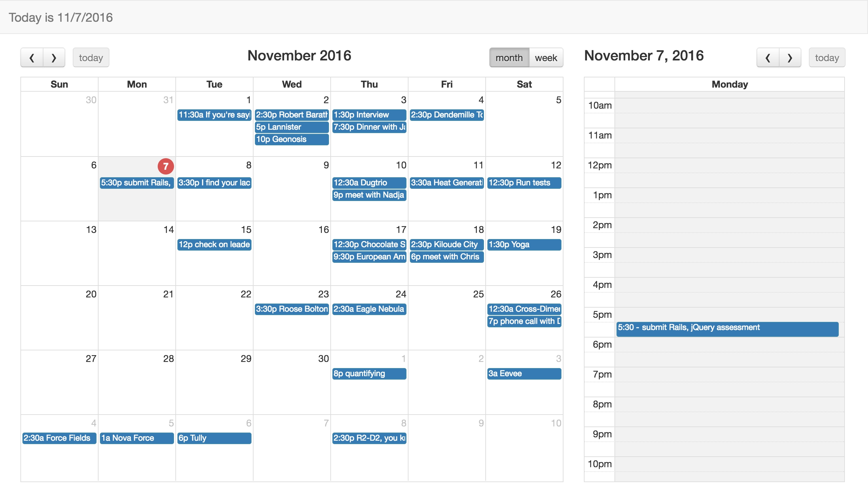Click the 8p quantifying event on November 30
The width and height of the screenshot is (868, 493).
[368, 373]
